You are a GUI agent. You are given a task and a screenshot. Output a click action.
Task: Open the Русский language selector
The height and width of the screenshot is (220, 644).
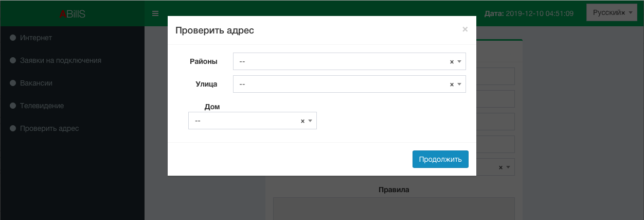tap(612, 13)
